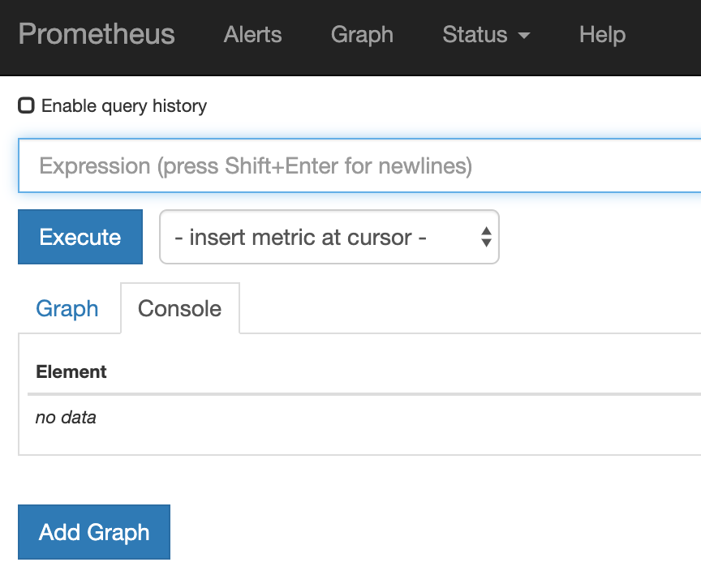Click the empty space right of metric selector
Viewport: 701px width, 588px height.
(x=600, y=238)
